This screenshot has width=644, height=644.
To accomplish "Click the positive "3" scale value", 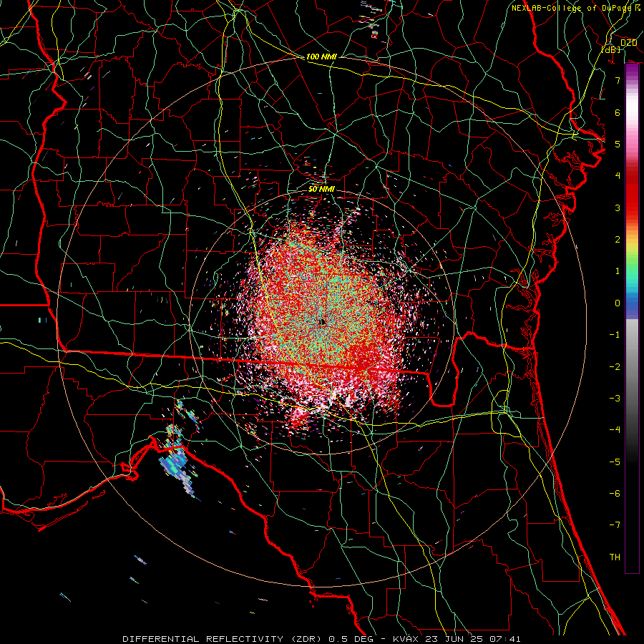I will (x=618, y=208).
